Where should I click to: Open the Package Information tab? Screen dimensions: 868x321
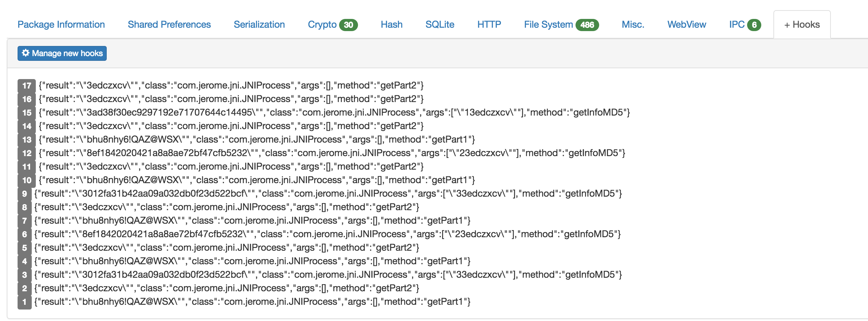(x=61, y=25)
